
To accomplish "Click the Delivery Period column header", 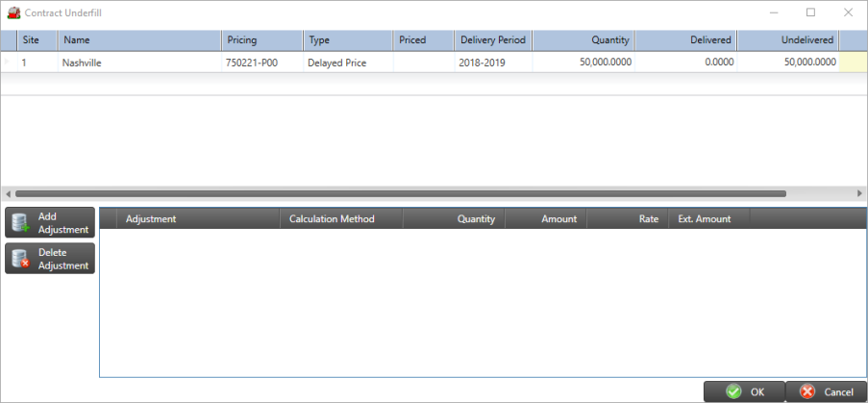I will click(492, 40).
